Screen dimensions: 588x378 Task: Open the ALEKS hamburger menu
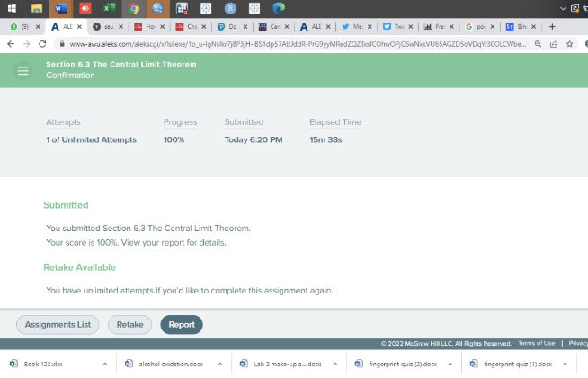22,70
